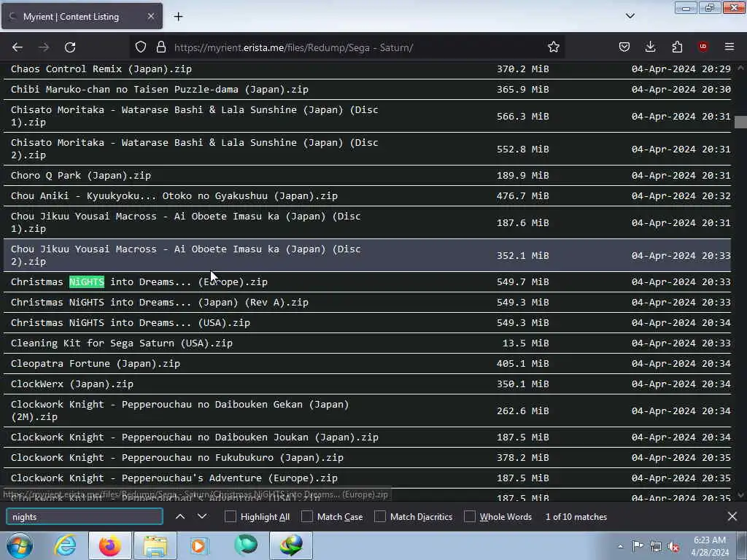
Task: Close the find bar
Action: click(732, 516)
